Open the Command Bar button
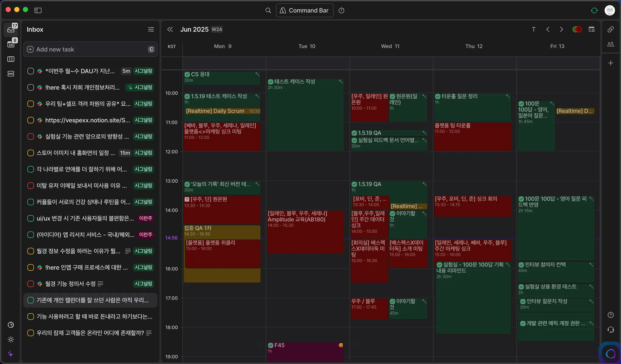The width and height of the screenshot is (621, 364). [x=304, y=11]
